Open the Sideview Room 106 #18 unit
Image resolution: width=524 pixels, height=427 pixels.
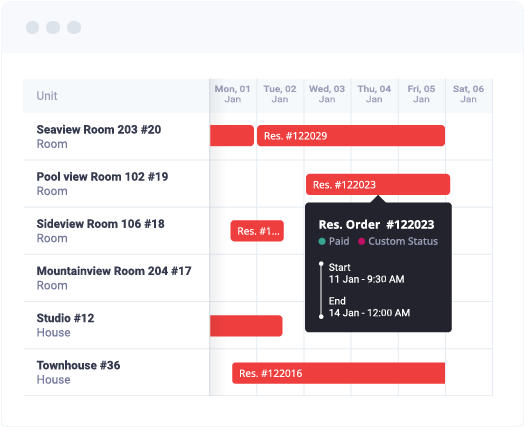101,224
